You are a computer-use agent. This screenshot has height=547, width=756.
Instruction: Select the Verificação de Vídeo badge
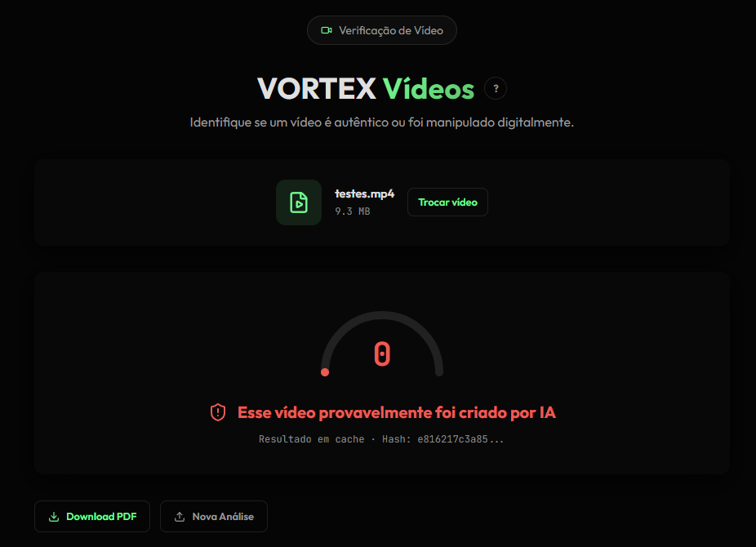coord(382,30)
